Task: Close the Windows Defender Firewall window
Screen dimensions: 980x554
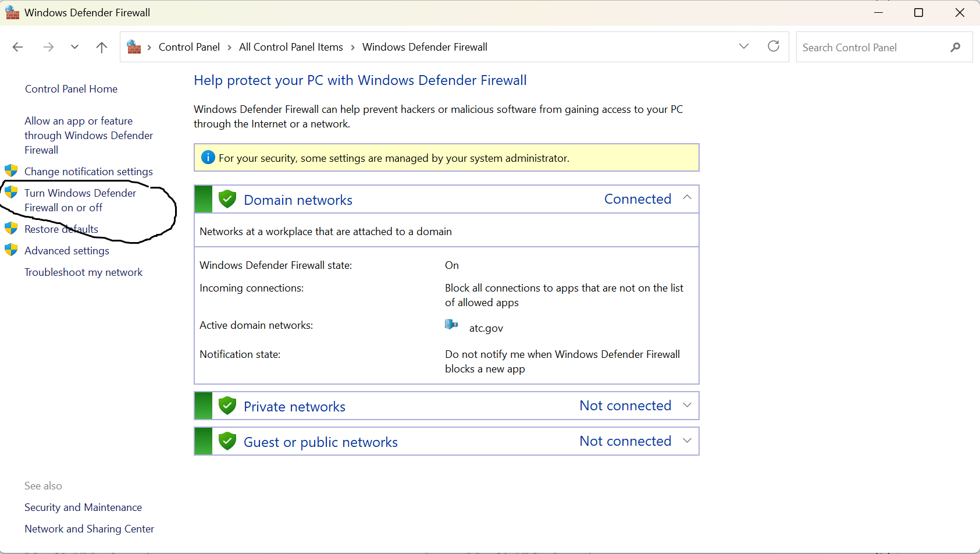Action: click(x=960, y=12)
